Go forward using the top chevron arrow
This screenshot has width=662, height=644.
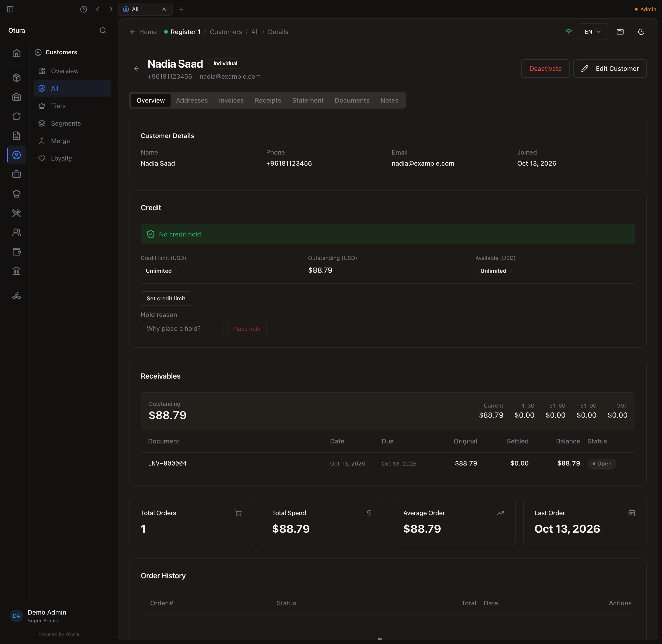(x=111, y=9)
